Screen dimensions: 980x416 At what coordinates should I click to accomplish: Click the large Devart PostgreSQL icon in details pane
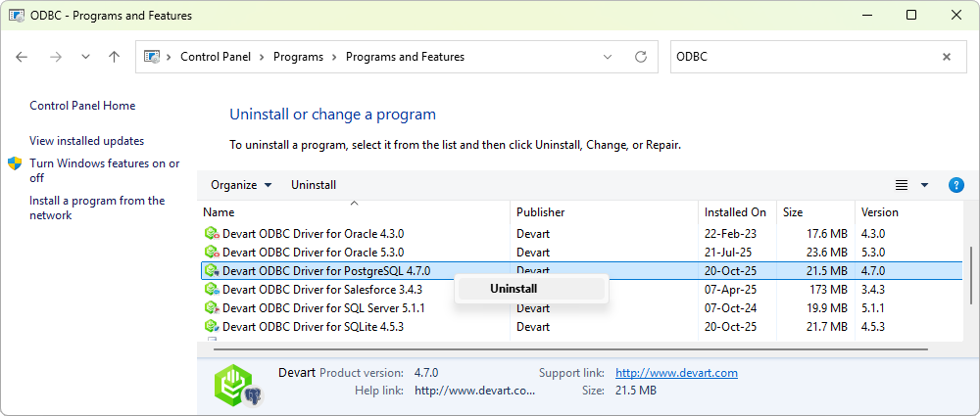(x=237, y=385)
